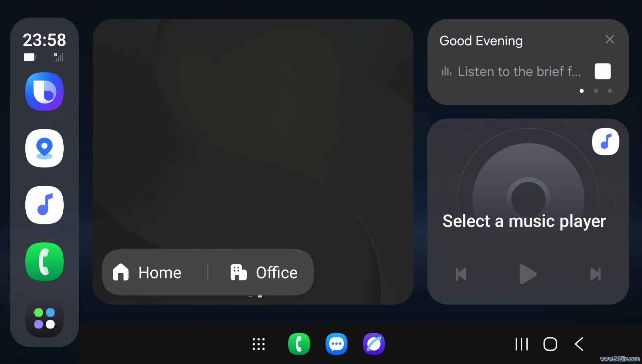Viewport: 642px width, 364px height.
Task: Select the third page dot of greeting card
Action: (x=610, y=91)
